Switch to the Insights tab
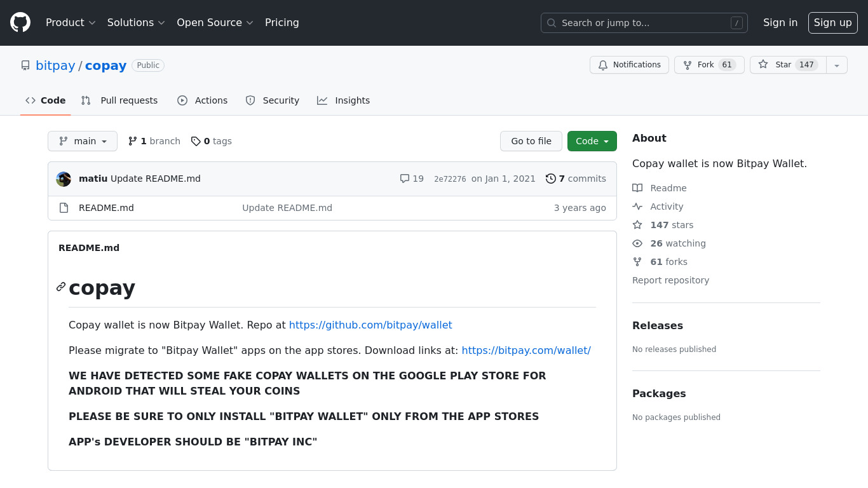Screen dimensions: 868x488 tap(343, 100)
